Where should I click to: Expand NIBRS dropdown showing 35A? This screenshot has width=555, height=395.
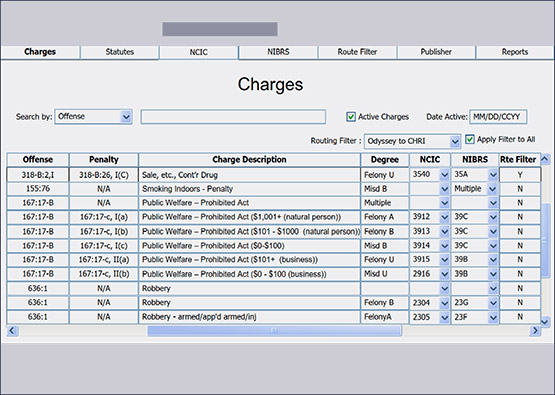[493, 174]
